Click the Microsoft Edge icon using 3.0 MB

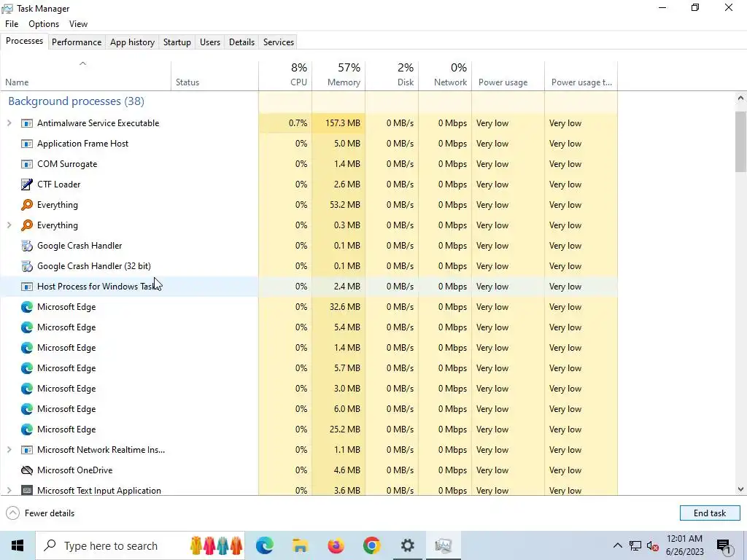(27, 389)
